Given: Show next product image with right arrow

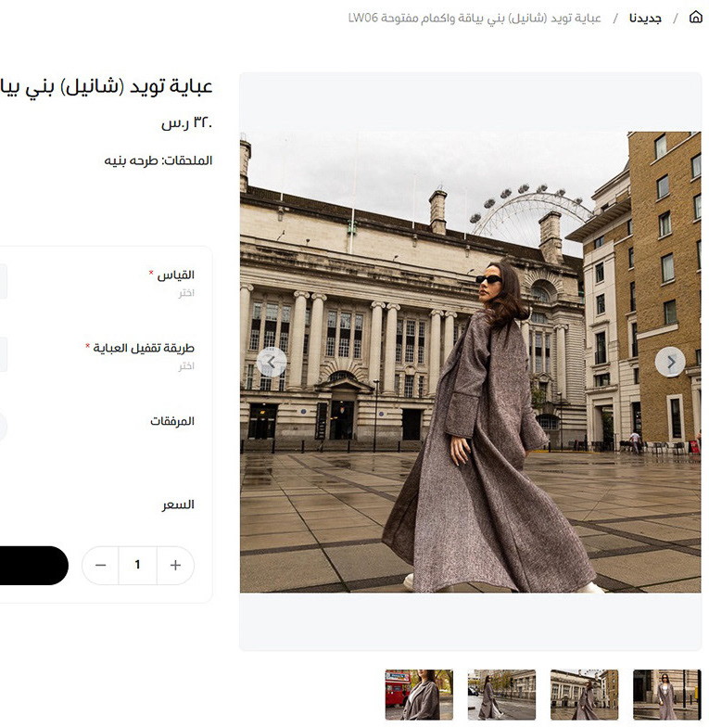Looking at the screenshot, I should tap(669, 362).
